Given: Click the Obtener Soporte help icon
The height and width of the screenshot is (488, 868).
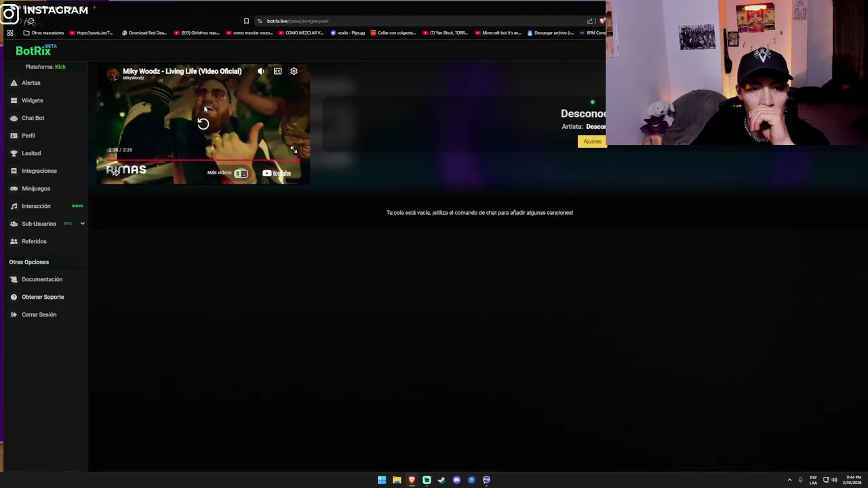Looking at the screenshot, I should click(14, 297).
